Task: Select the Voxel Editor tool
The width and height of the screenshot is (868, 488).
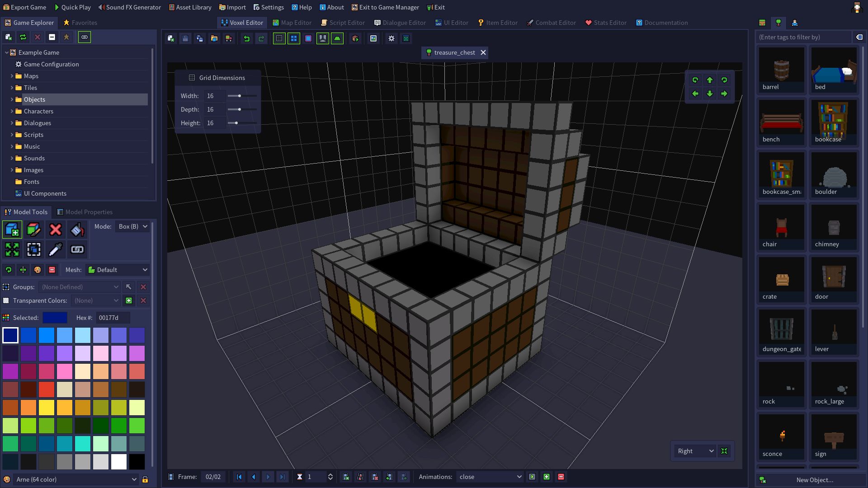Action: 243,23
